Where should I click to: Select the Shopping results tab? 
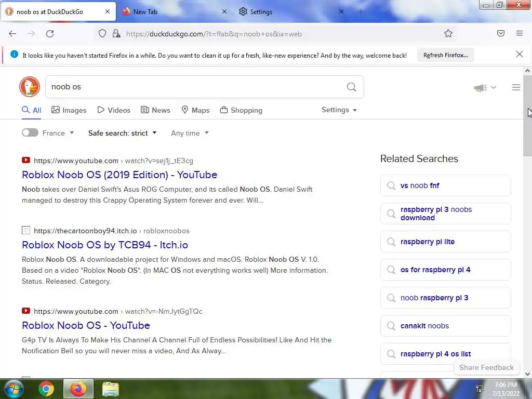coord(241,110)
